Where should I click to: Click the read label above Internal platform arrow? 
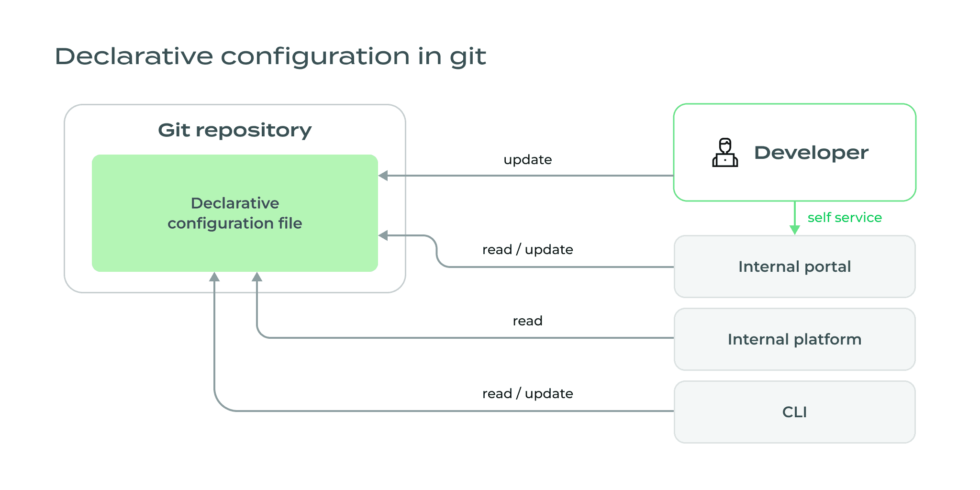point(527,321)
